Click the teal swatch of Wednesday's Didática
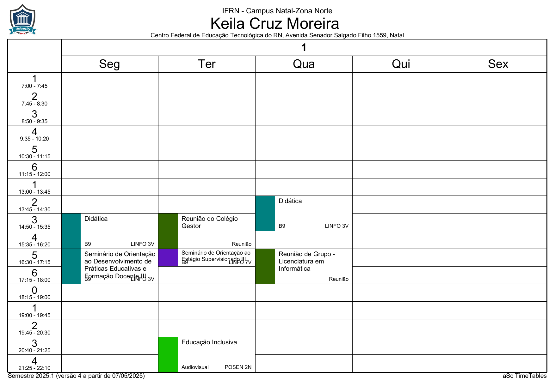Screen dimensions: 555x392 pos(265,213)
